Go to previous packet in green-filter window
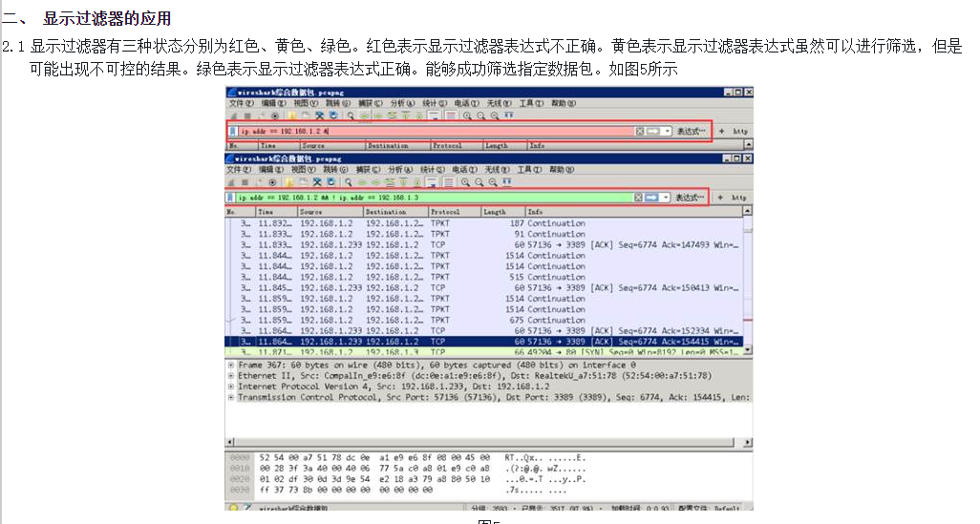Viewport: 980px width, 524px height. tap(362, 182)
